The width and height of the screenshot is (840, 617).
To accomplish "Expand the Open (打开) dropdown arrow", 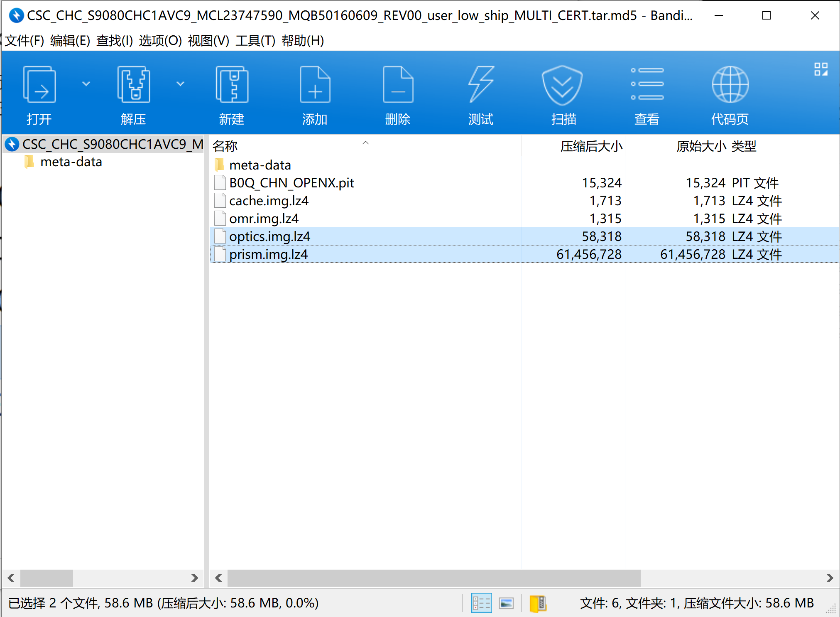I will (x=86, y=84).
